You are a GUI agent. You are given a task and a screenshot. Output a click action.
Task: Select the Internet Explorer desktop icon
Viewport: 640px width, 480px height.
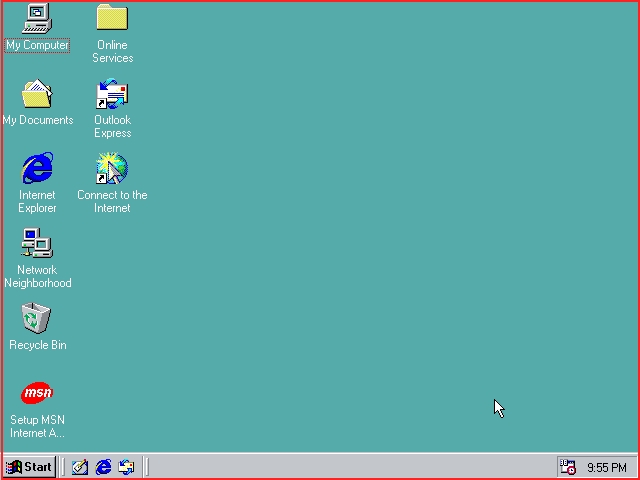coord(37,169)
